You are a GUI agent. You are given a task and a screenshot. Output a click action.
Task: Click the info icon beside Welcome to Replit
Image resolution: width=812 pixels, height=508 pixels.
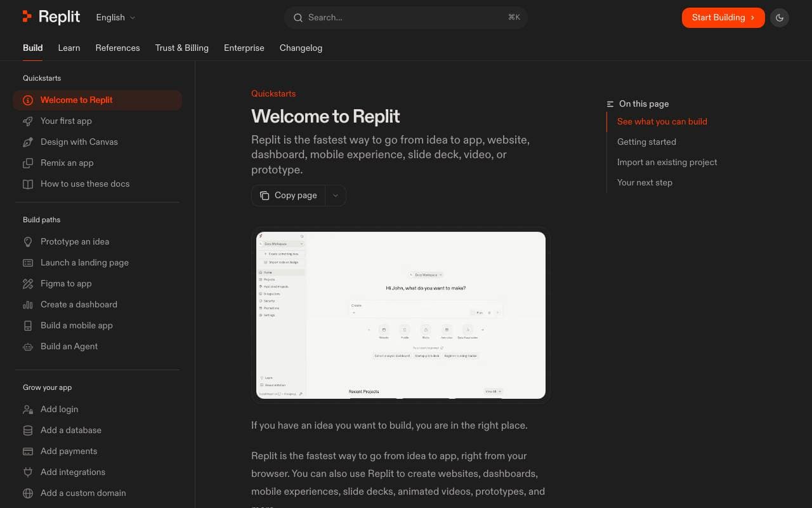28,100
